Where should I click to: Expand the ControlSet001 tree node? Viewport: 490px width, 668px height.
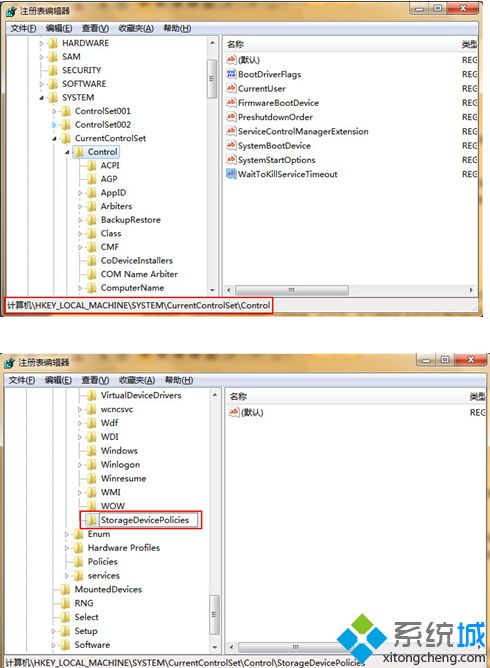click(54, 111)
